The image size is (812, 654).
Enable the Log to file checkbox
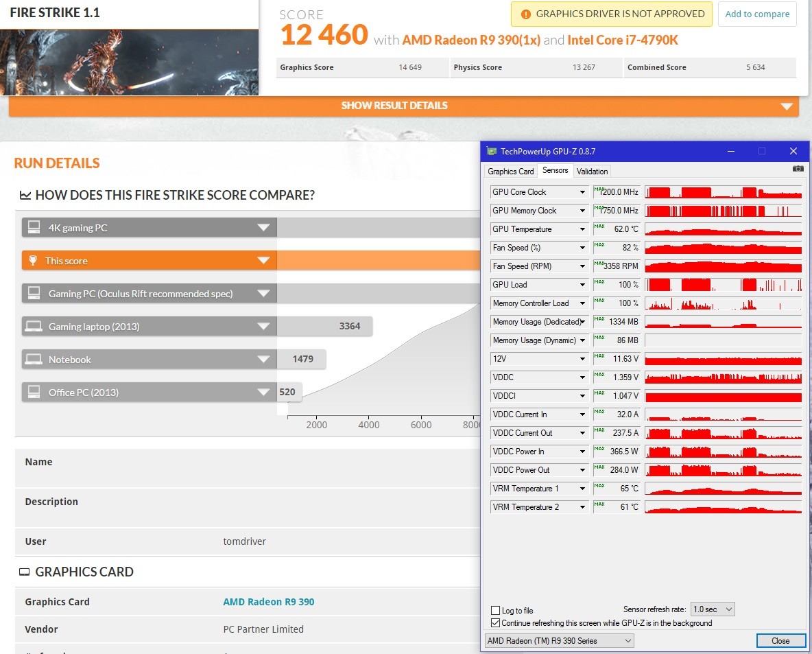496,611
